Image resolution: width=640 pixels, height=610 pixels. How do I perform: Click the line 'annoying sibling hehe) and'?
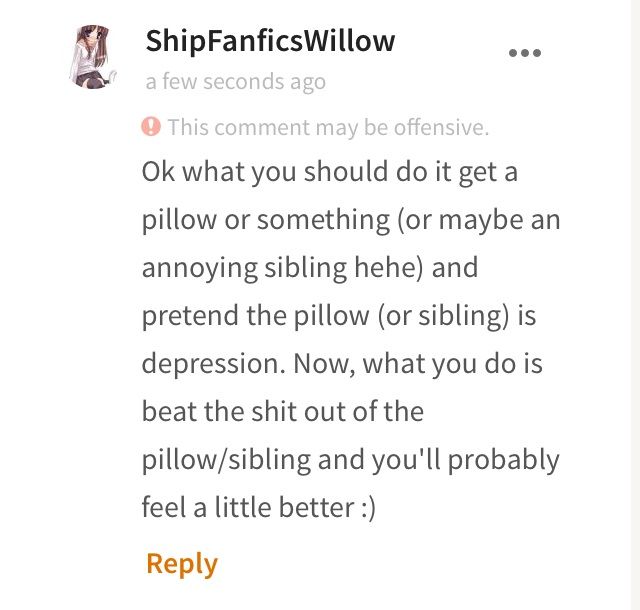click(x=310, y=268)
